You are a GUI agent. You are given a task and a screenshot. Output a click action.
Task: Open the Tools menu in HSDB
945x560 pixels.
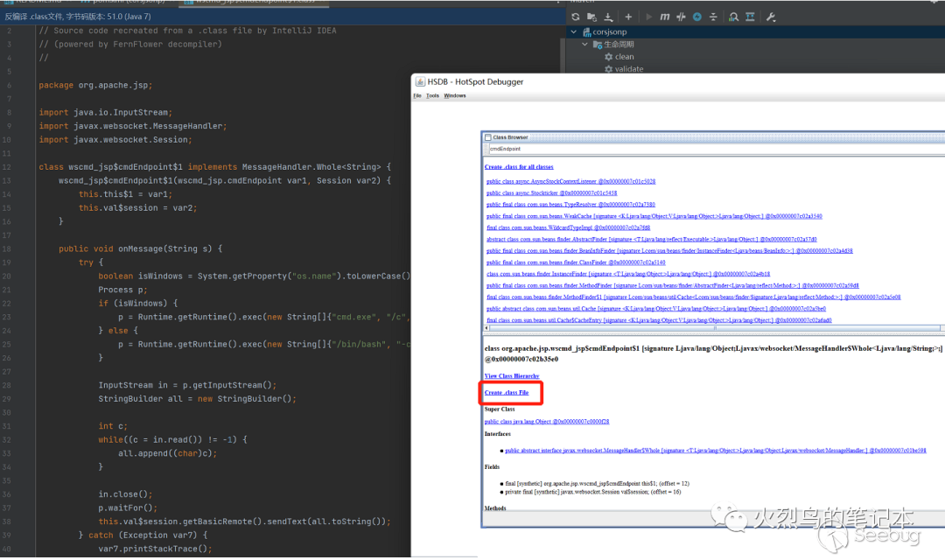(432, 95)
